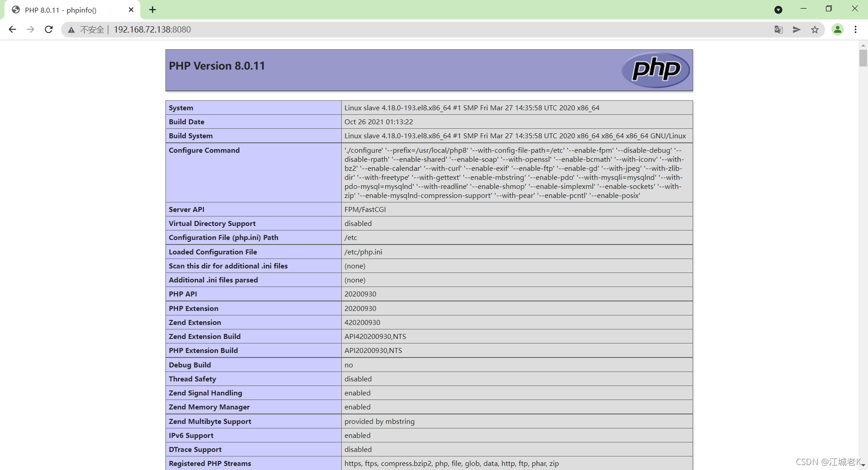Click the Configure Command label
This screenshot has height=470, width=868.
pos(204,150)
